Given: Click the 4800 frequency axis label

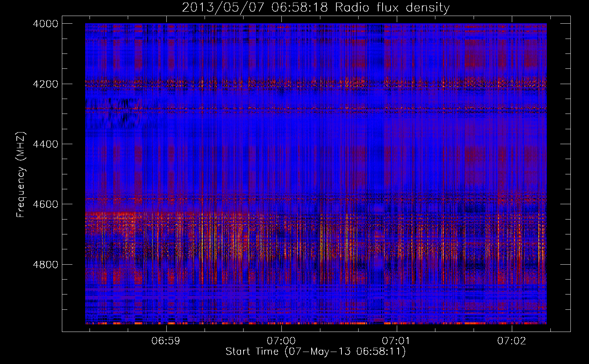Looking at the screenshot, I should point(46,265).
